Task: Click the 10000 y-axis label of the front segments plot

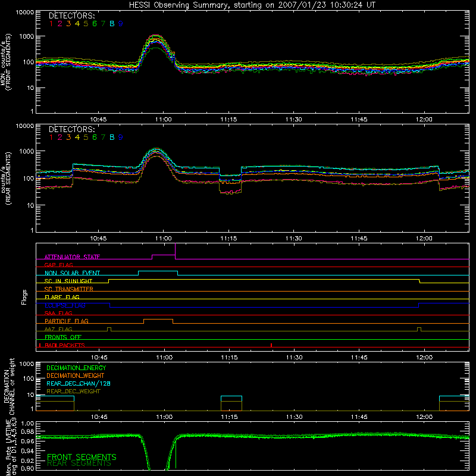Action: [x=25, y=12]
